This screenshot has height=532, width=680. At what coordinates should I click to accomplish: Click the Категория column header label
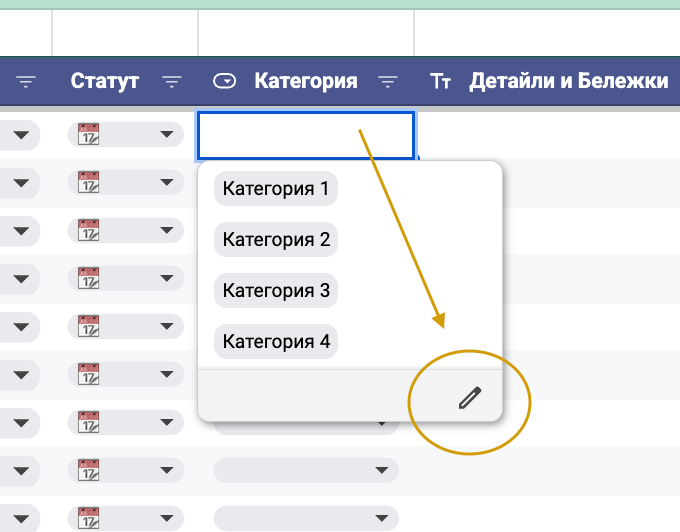(x=306, y=82)
